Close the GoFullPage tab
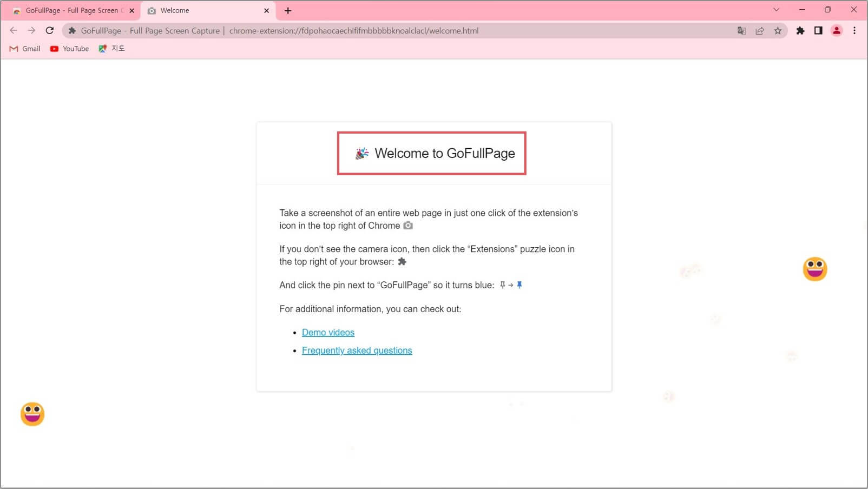 [x=131, y=11]
